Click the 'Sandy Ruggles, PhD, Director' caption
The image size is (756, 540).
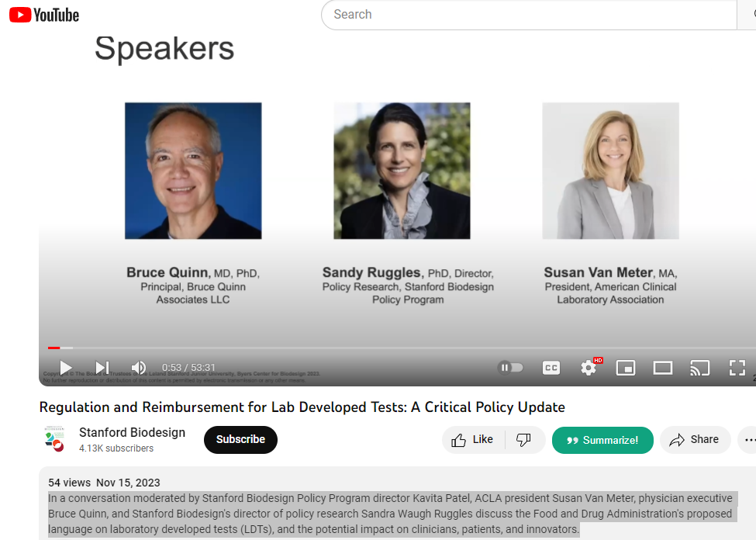coord(408,272)
